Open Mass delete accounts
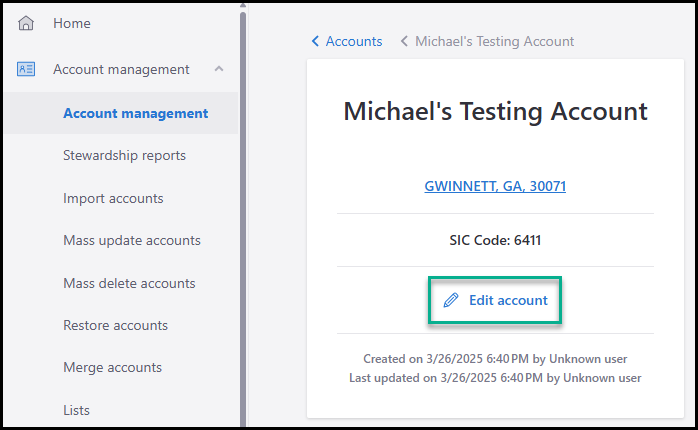 coord(129,283)
